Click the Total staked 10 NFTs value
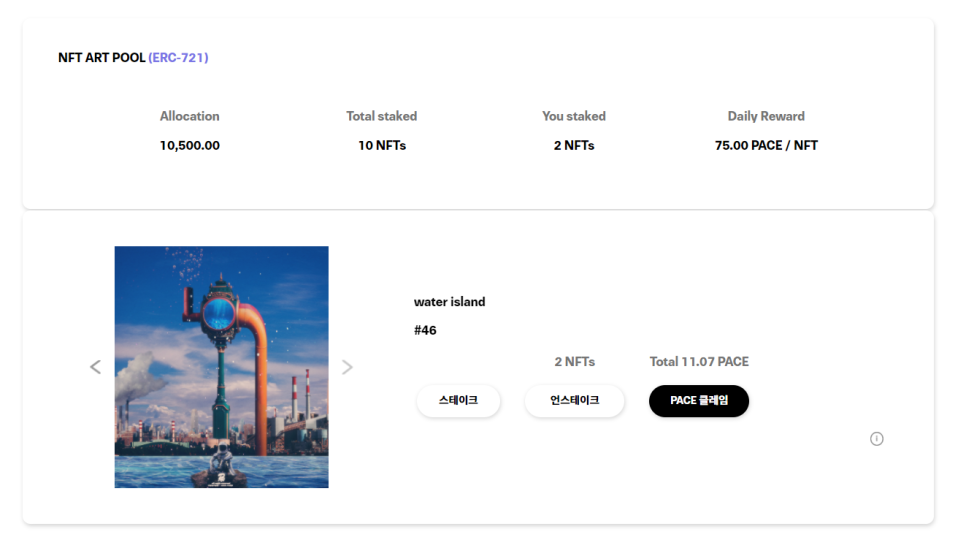Image resolution: width=966 pixels, height=540 pixels. coord(382,145)
